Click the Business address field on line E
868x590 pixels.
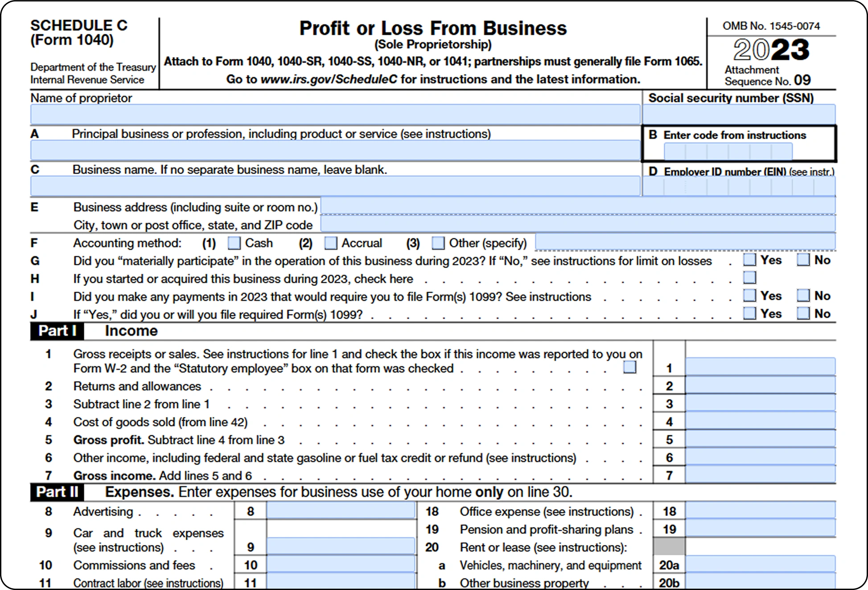580,206
